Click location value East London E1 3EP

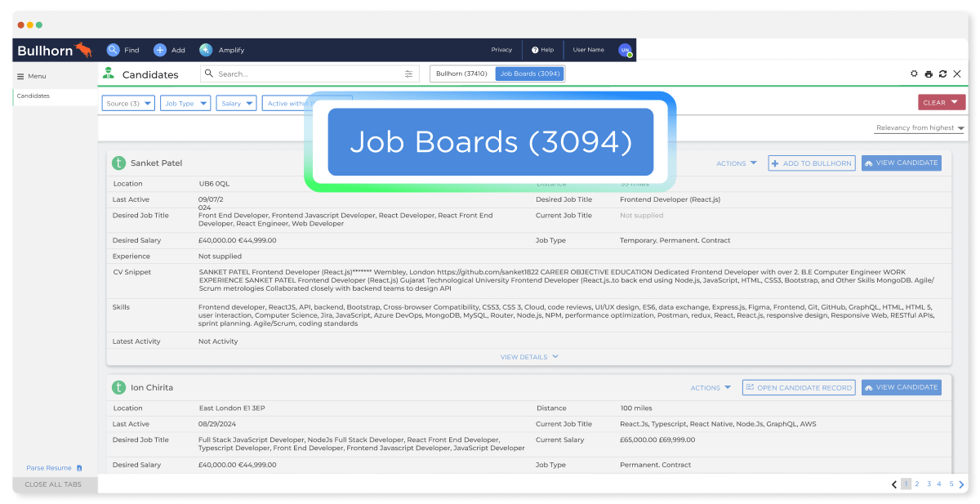coord(234,408)
